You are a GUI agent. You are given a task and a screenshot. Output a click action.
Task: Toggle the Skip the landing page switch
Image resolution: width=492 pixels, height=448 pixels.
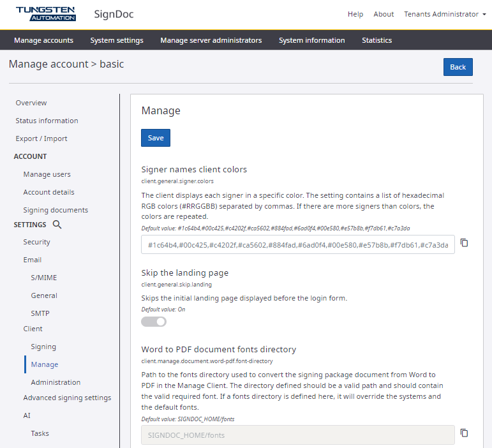point(154,322)
